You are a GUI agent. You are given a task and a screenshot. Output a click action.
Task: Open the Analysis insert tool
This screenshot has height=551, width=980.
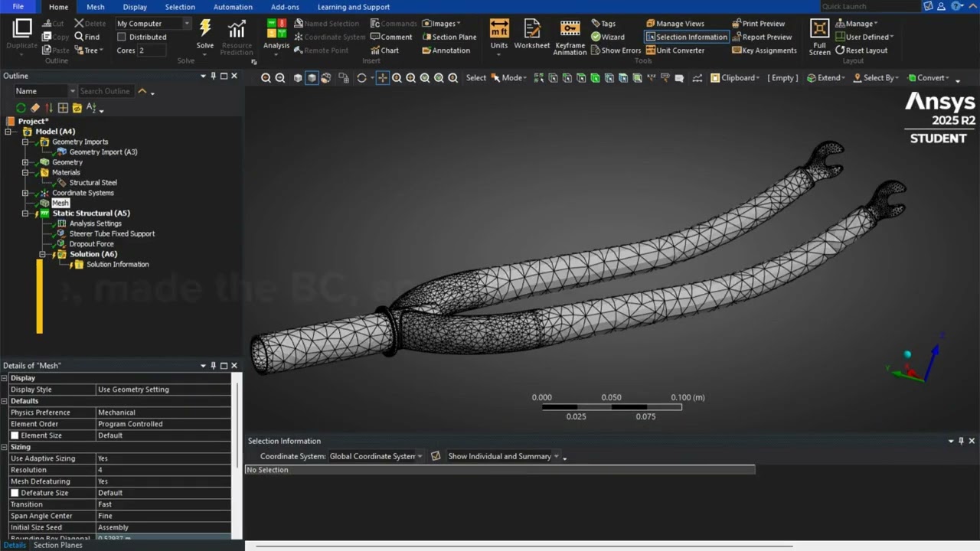[276, 34]
